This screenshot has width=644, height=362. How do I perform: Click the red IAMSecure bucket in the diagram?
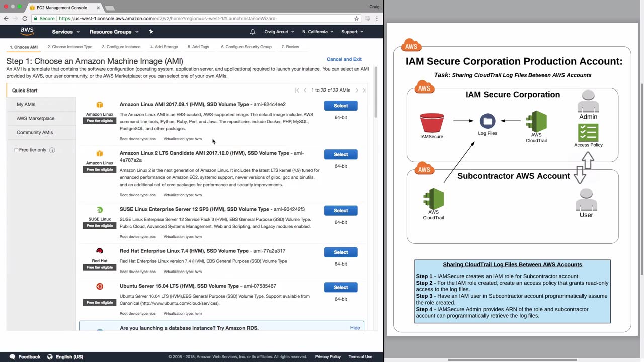coord(432,123)
